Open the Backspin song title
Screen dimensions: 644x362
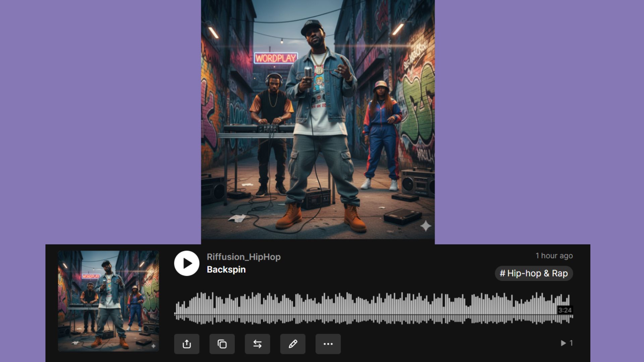click(226, 269)
